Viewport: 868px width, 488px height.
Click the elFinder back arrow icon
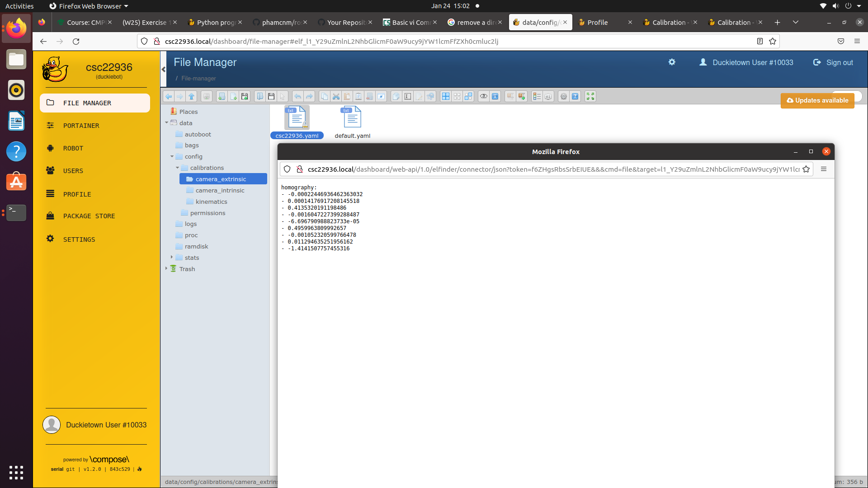pos(169,96)
